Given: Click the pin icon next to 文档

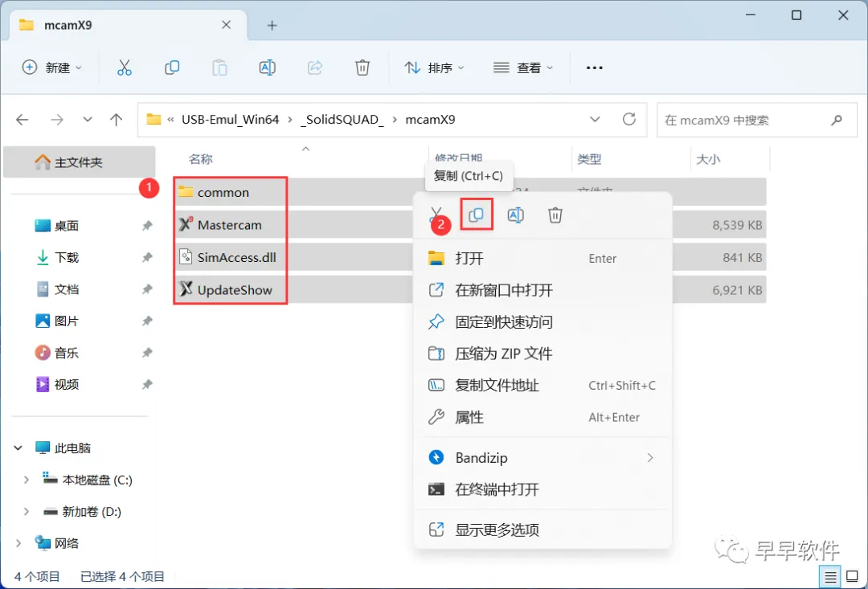Looking at the screenshot, I should tap(147, 289).
